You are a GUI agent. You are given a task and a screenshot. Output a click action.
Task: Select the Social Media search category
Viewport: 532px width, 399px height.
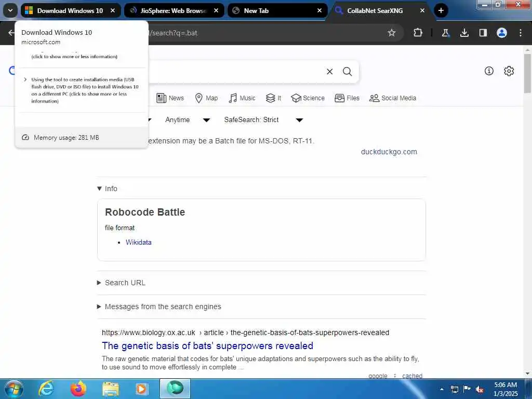tap(393, 98)
